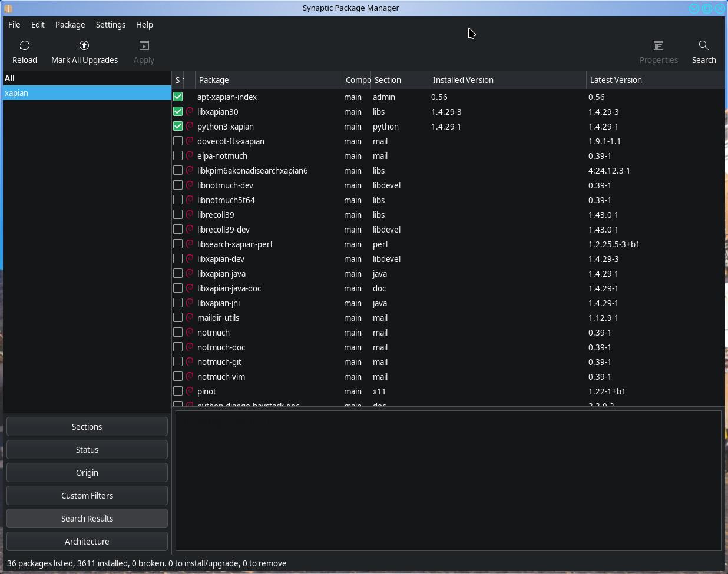The height and width of the screenshot is (574, 728).
Task: Show the Search Results button
Action: tap(87, 519)
